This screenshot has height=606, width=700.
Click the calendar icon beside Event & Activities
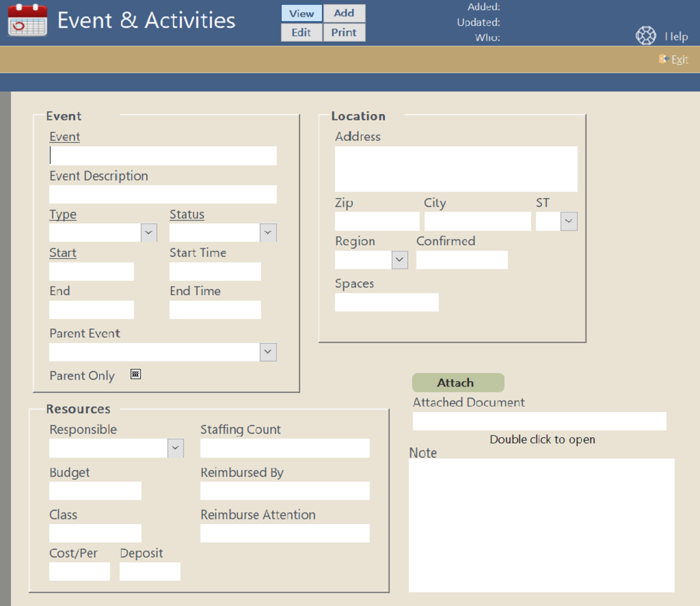[x=27, y=20]
